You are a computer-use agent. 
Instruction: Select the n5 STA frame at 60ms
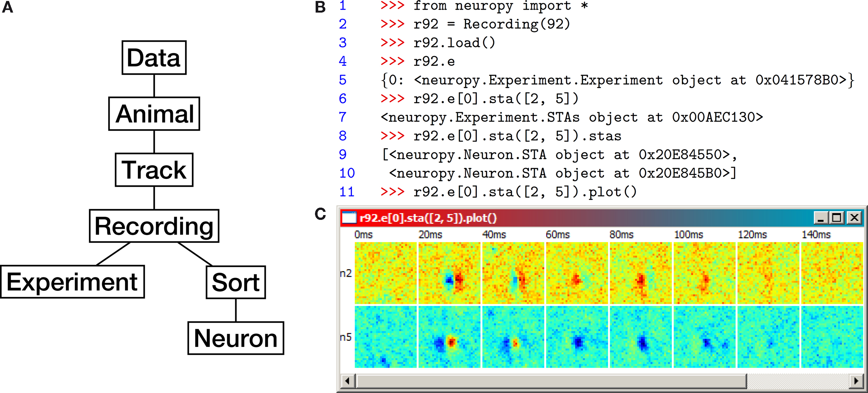coord(577,337)
